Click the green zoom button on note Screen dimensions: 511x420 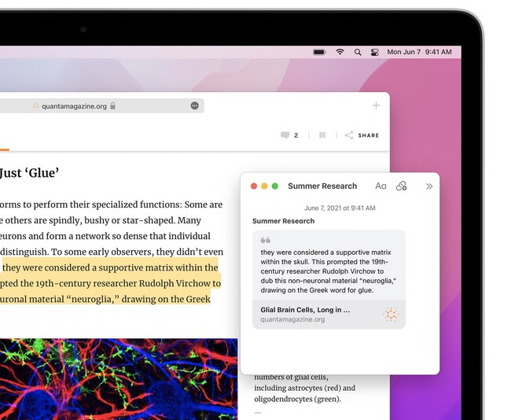tap(274, 186)
